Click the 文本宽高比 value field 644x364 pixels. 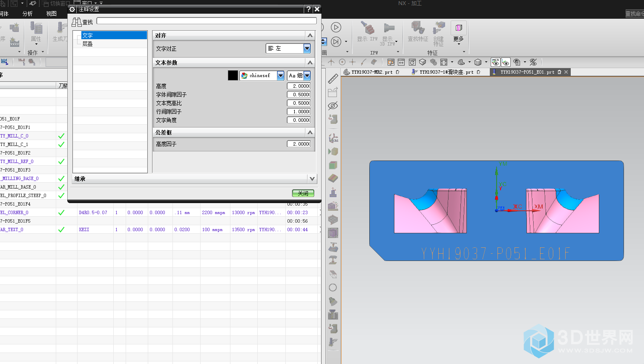[x=299, y=103]
